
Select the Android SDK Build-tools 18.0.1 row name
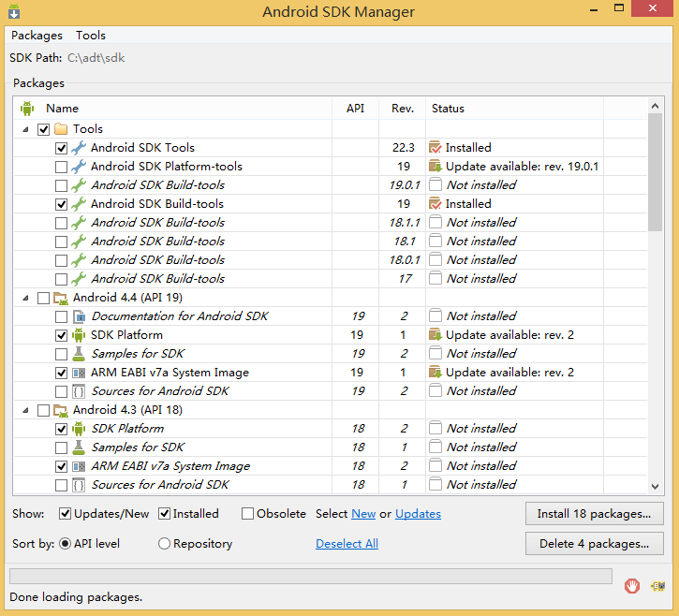tap(158, 259)
